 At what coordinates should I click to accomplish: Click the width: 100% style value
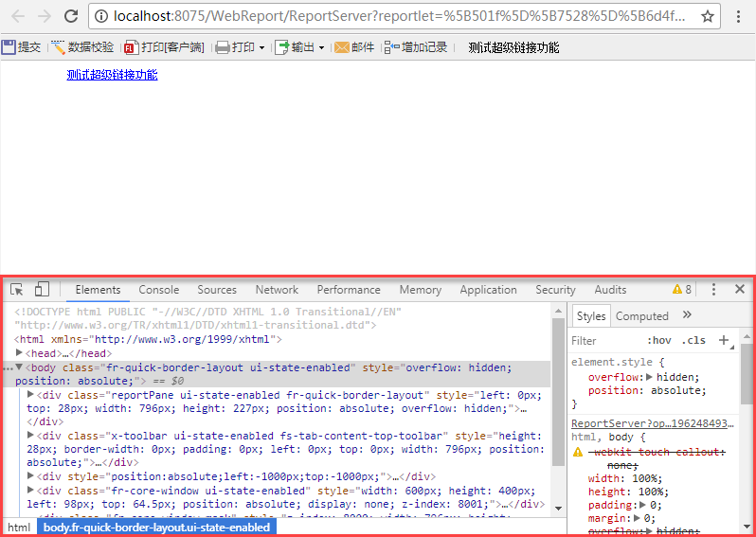[646, 478]
